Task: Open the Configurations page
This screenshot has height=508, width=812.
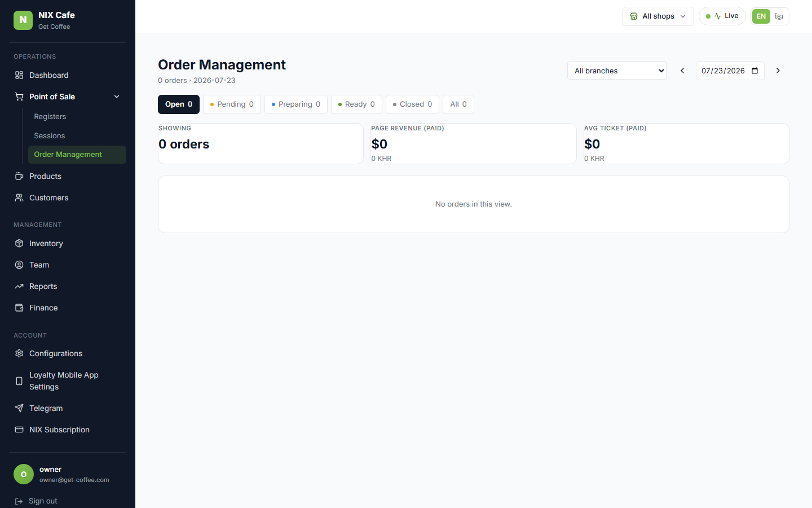Action: coord(68,353)
